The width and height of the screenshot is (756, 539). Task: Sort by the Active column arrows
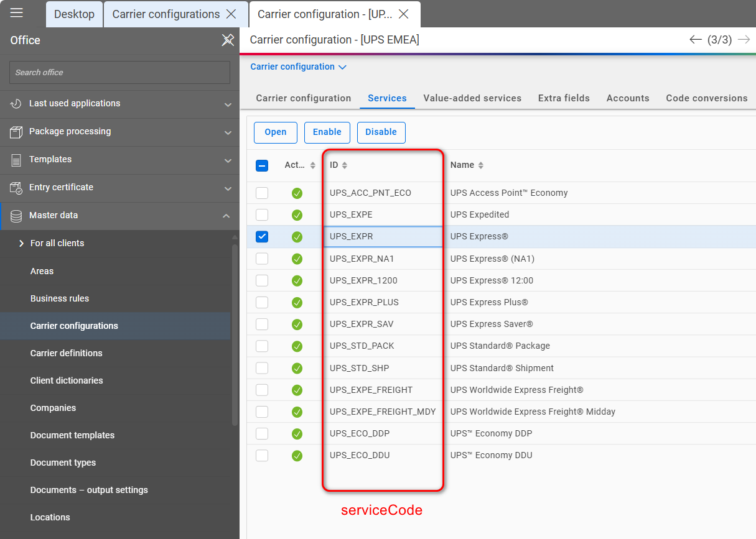312,165
